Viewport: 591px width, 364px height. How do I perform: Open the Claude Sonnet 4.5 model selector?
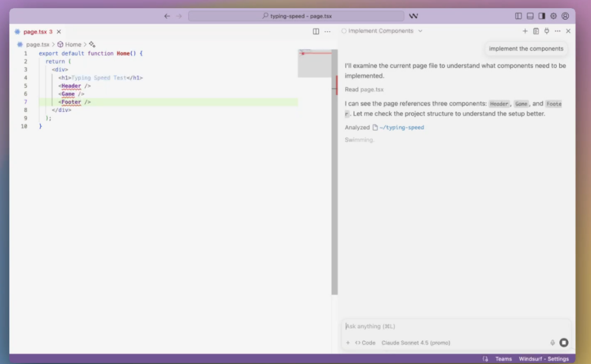pos(415,342)
